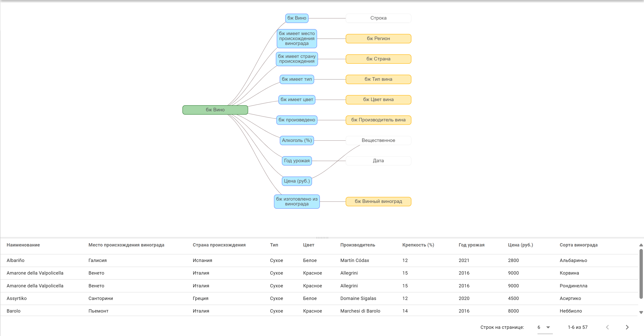The image size is (644, 336).
Task: Select the 'бж имеет тип' node
Action: click(297, 79)
